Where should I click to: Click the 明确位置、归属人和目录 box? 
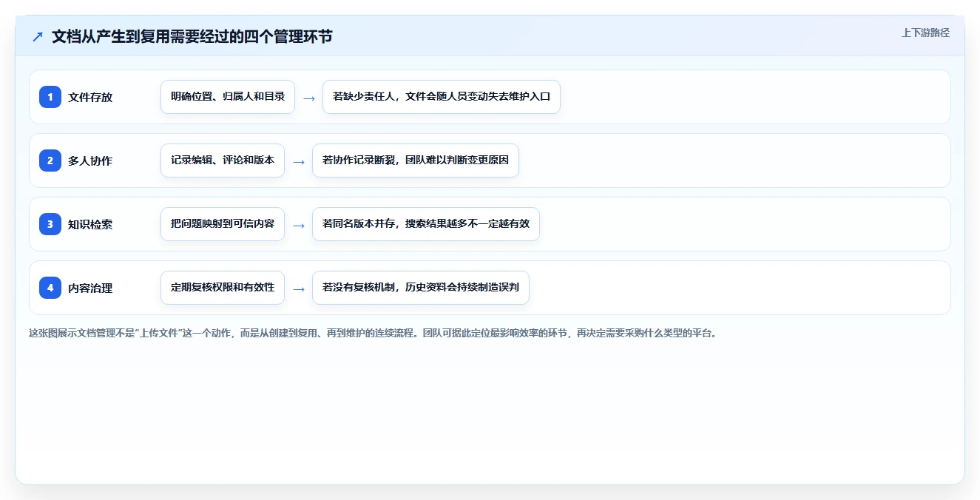click(228, 97)
